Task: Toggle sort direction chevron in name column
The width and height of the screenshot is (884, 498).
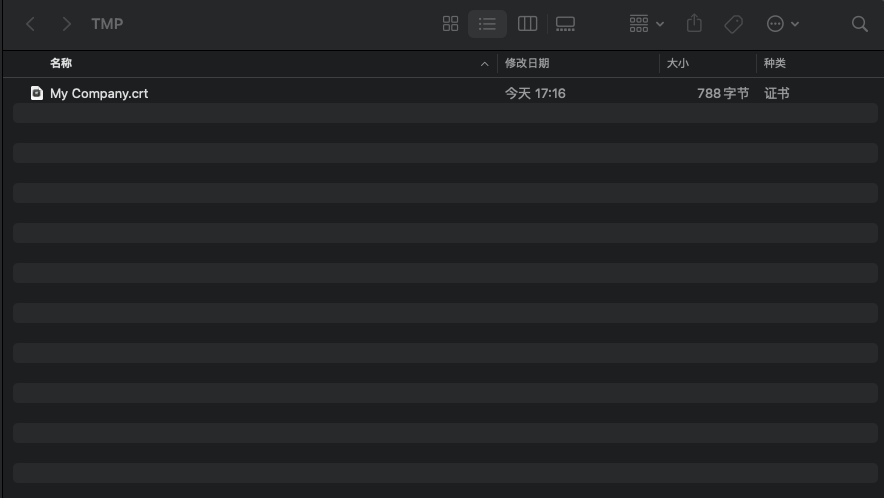Action: [x=484, y=64]
